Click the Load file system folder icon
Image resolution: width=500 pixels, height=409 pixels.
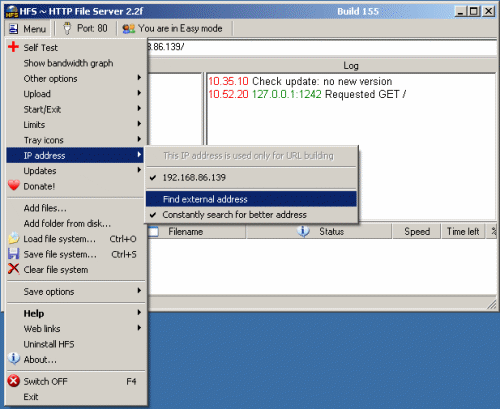coord(14,238)
